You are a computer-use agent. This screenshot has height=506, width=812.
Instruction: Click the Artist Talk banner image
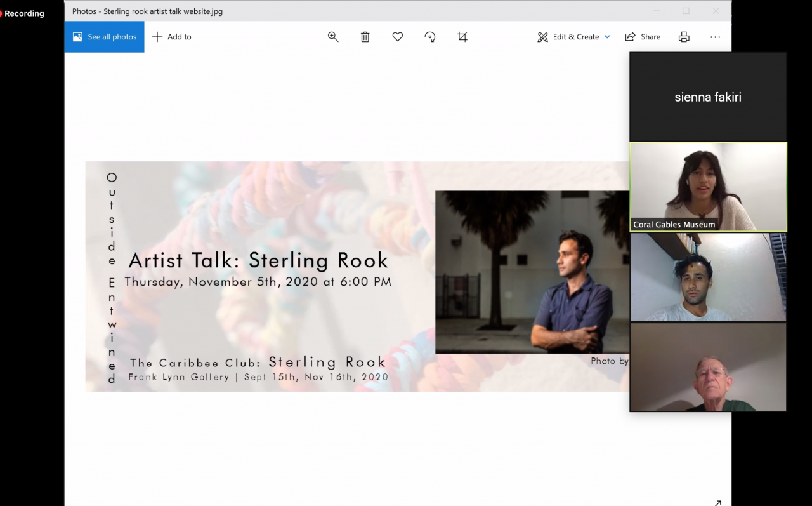[x=357, y=276]
